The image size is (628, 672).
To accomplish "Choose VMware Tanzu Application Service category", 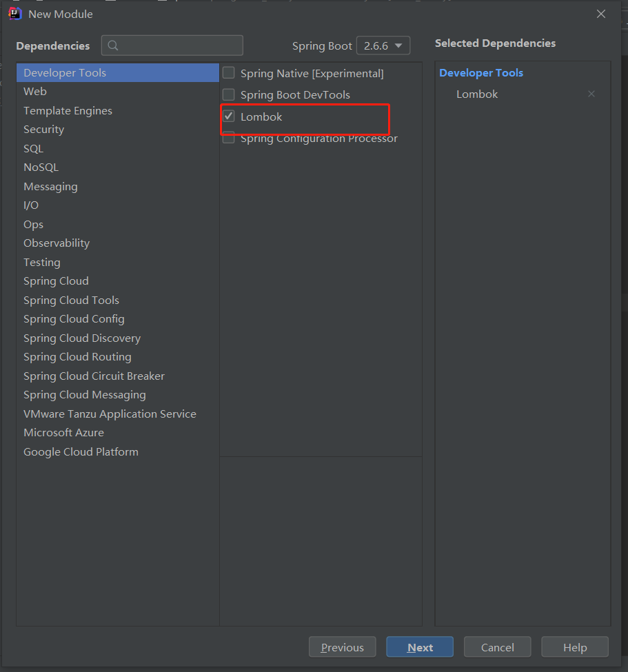I will click(118, 414).
